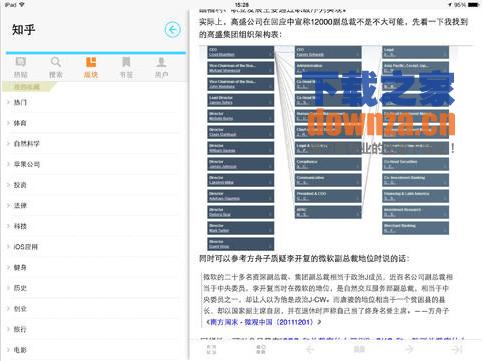Open the 热门 category label

(x=20, y=102)
